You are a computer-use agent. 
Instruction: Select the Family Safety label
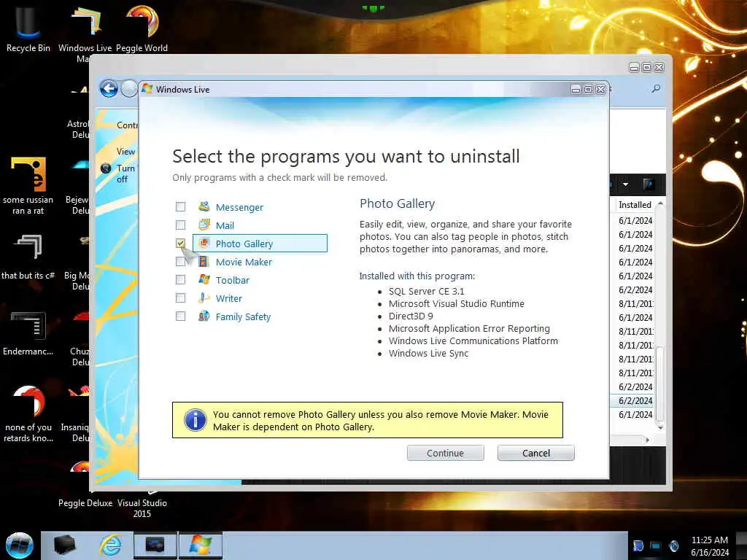click(243, 316)
